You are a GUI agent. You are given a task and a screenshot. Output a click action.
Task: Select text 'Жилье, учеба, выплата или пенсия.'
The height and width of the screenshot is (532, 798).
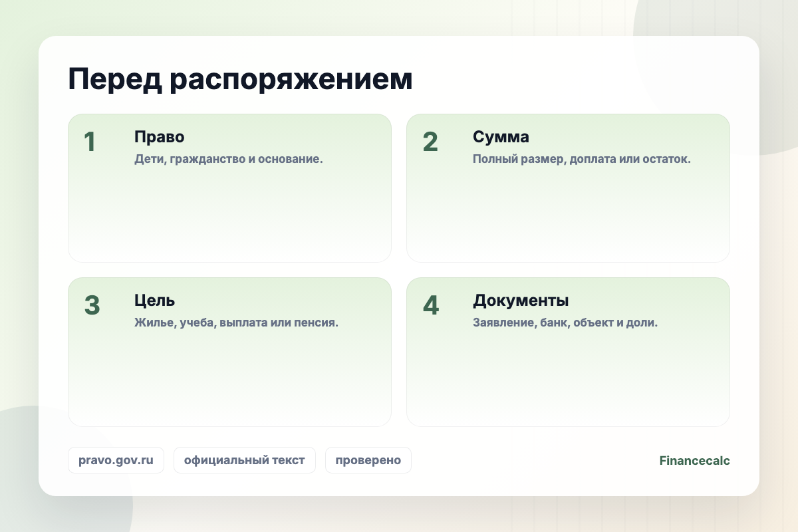pyautogui.click(x=237, y=324)
